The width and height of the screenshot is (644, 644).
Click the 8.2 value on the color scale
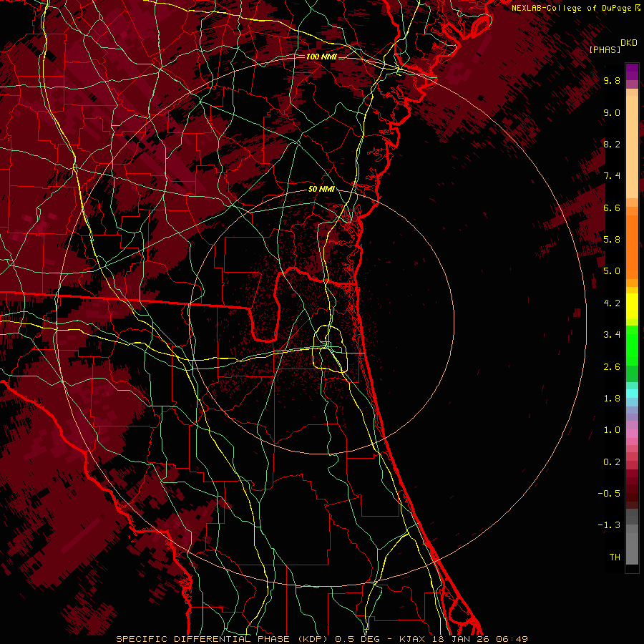click(612, 144)
